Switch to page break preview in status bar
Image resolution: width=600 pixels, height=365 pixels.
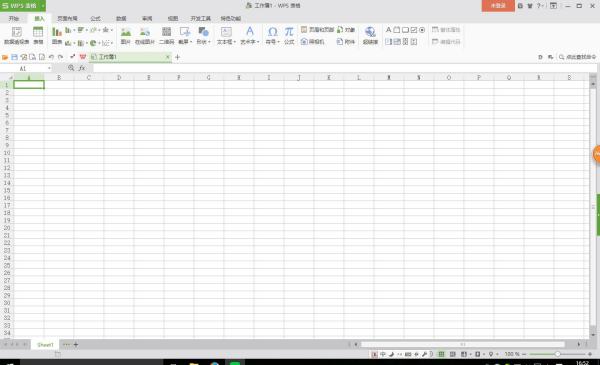[453, 354]
